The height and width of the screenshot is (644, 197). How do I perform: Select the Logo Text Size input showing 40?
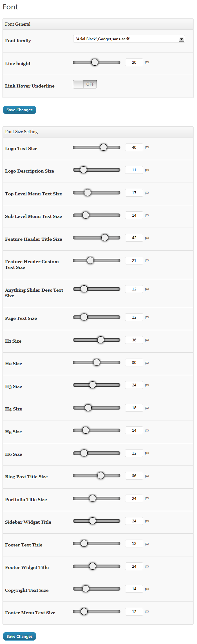[x=134, y=147]
